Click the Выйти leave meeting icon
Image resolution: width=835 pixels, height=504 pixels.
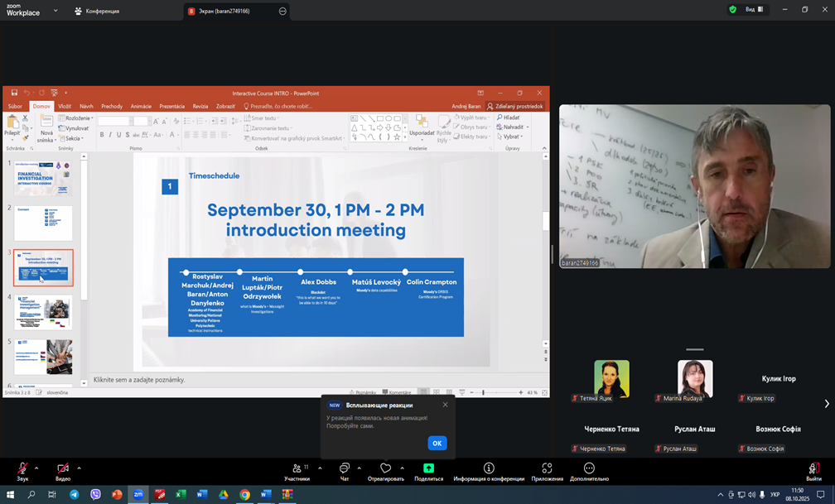click(813, 468)
